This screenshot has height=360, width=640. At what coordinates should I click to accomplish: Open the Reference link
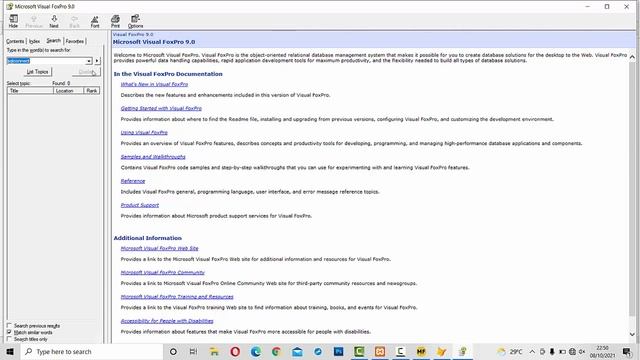pyautogui.click(x=133, y=181)
